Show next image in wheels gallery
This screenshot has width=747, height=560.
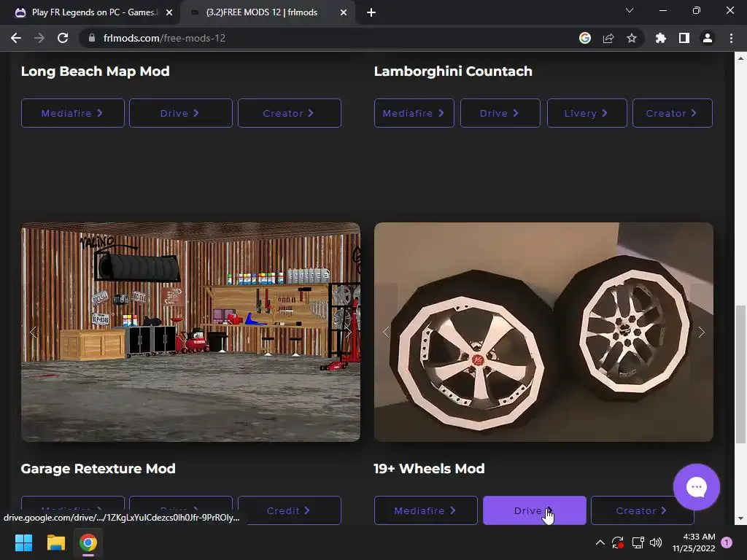point(701,332)
